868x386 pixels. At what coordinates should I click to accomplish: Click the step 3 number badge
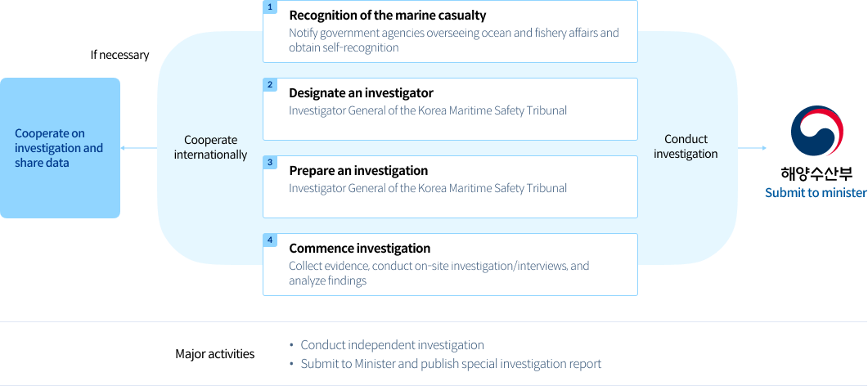click(x=269, y=162)
